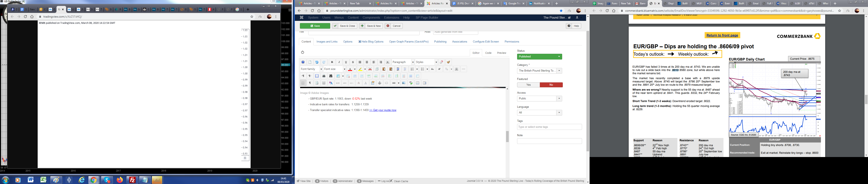Open the Paragraph format dropdown
The width and height of the screenshot is (868, 184).
[x=403, y=62]
